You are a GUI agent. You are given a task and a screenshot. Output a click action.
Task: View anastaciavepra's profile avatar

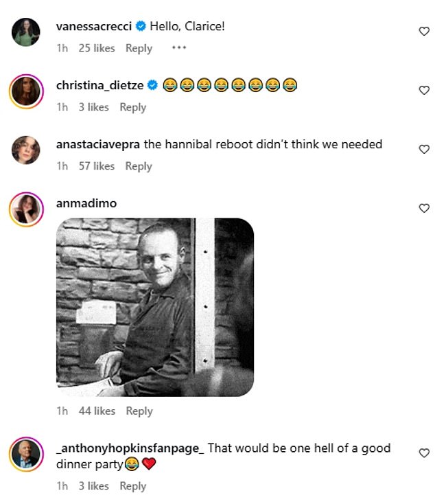tap(26, 150)
